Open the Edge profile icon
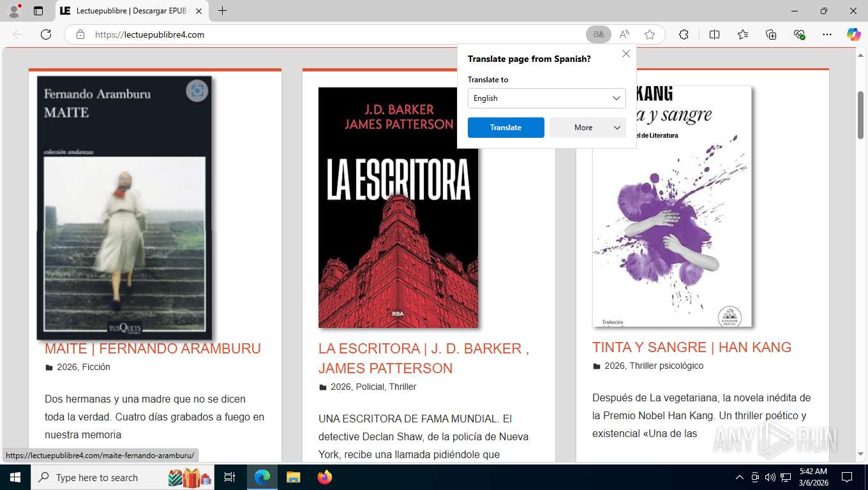 (14, 11)
